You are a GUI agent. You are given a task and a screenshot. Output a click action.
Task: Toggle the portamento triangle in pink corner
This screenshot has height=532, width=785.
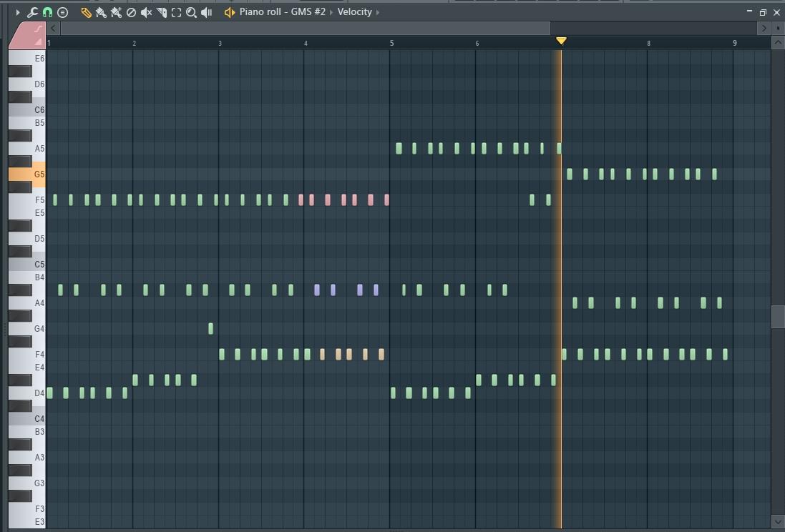coord(39,42)
